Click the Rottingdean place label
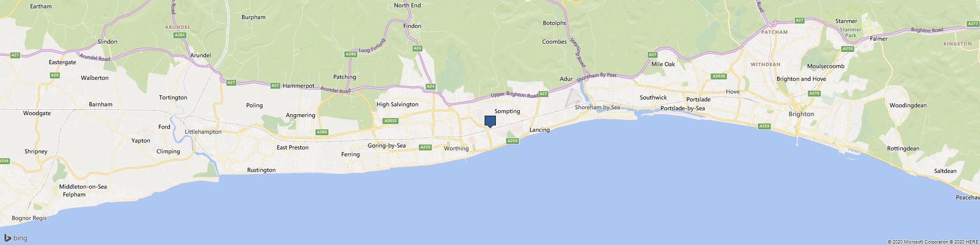The height and width of the screenshot is (245, 980). click(903, 148)
